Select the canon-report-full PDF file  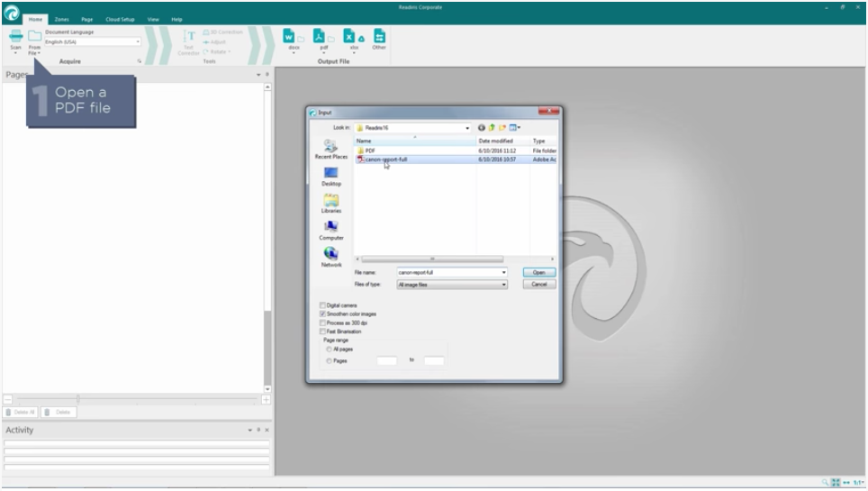386,159
